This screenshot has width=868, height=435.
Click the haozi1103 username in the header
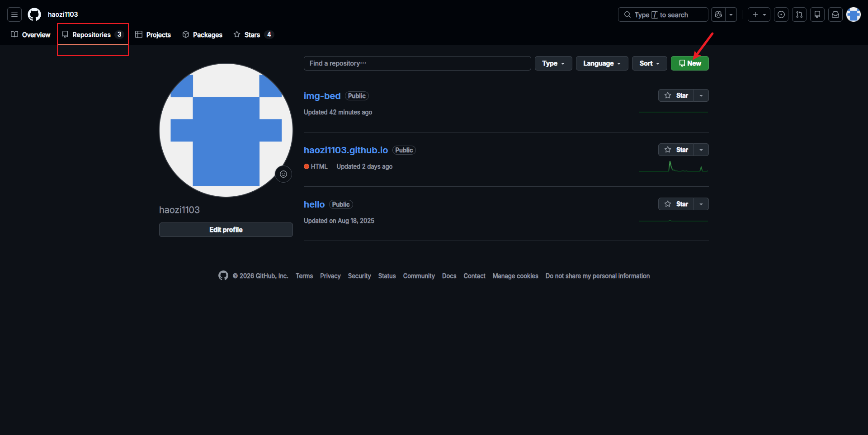click(x=63, y=14)
